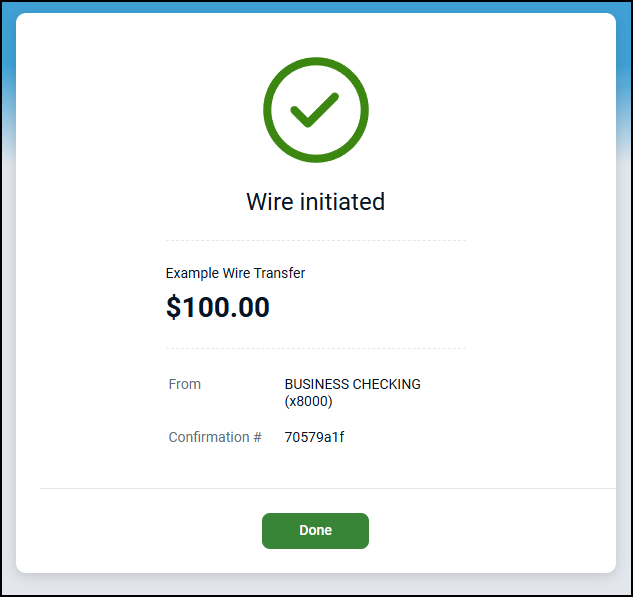Screen dimensions: 633x597
Task: Click the blue banner above the dialog
Action: point(315,6)
